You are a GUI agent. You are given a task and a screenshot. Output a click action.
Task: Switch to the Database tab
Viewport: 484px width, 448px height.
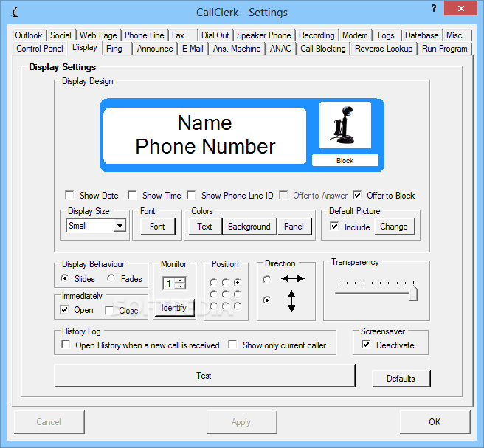click(421, 35)
